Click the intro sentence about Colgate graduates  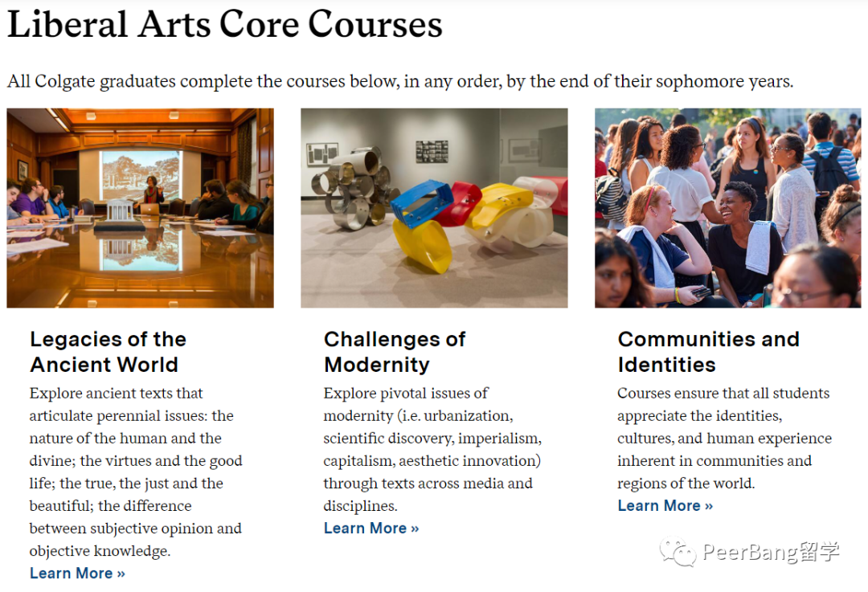tap(400, 81)
